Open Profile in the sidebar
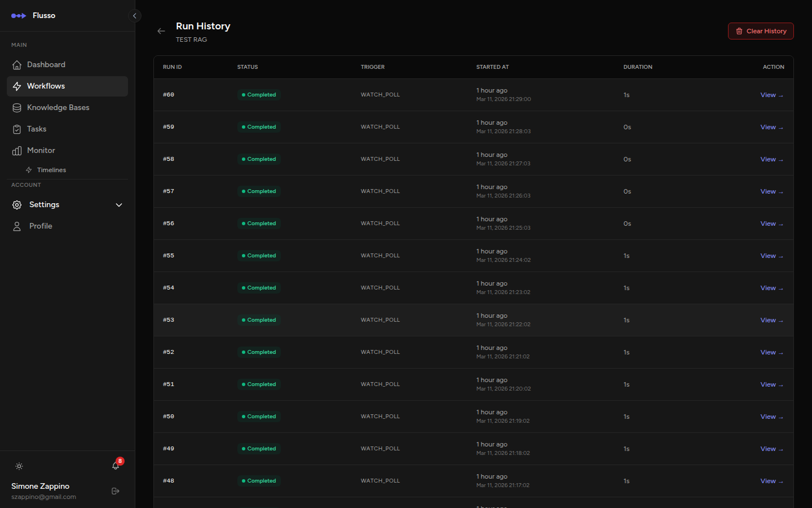Screen dimensions: 812x508 [x=67, y=226]
